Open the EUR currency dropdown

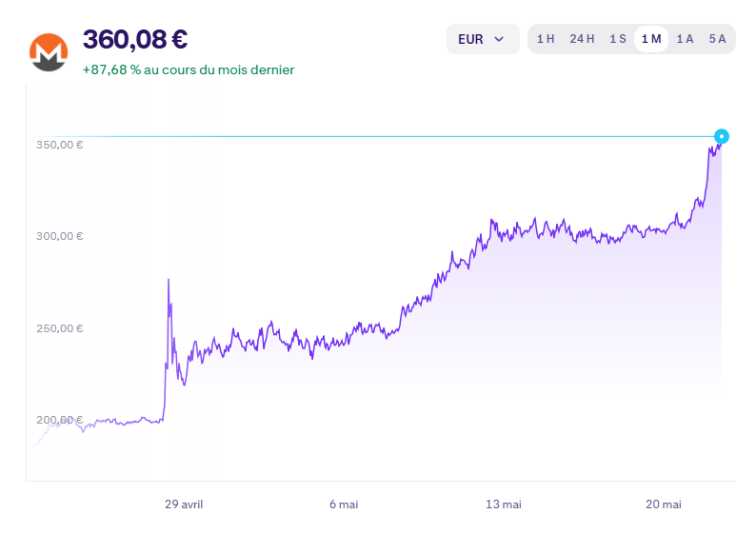(483, 39)
